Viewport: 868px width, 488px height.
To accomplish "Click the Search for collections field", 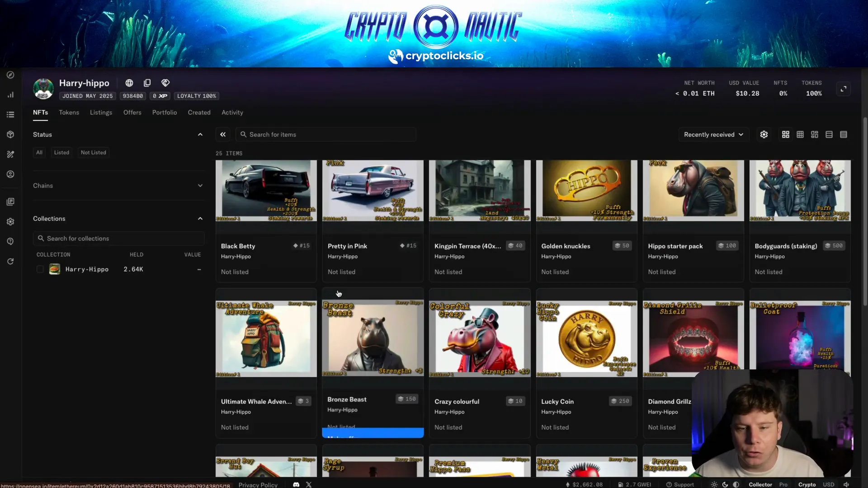I will (119, 239).
